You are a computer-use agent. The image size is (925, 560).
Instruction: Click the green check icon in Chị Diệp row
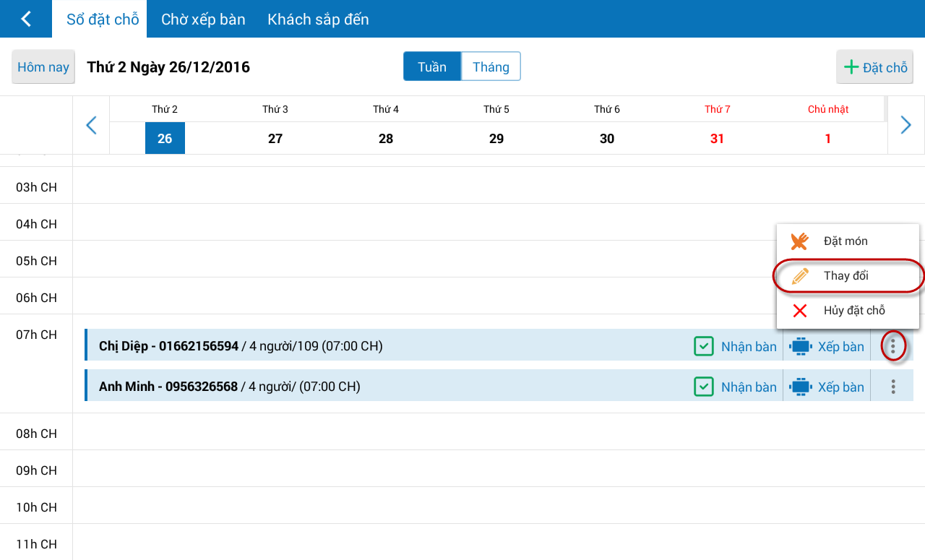tap(704, 346)
